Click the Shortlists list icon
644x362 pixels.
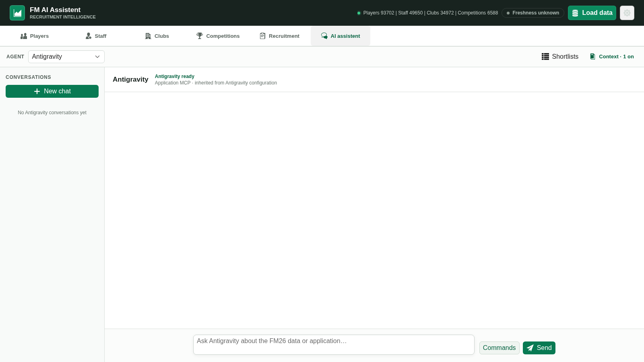click(x=545, y=57)
